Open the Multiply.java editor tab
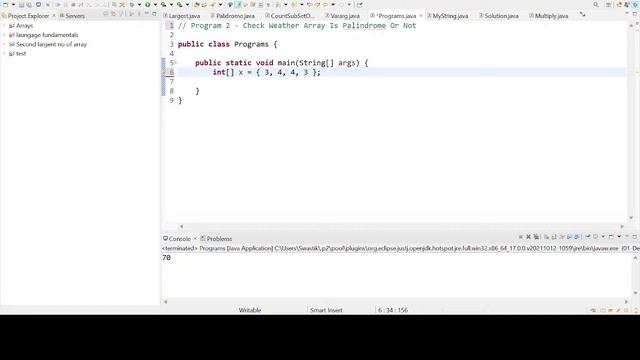Image resolution: width=640 pixels, height=360 pixels. 548,16
